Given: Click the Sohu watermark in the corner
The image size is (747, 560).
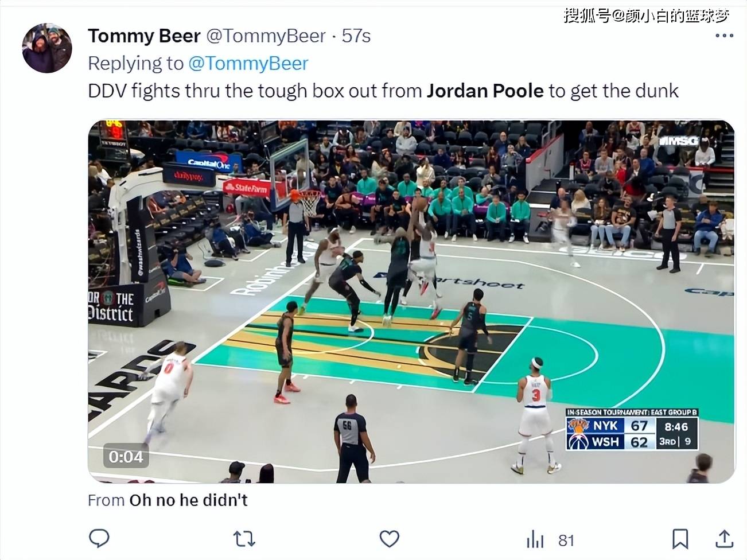Looking at the screenshot, I should tap(646, 15).
